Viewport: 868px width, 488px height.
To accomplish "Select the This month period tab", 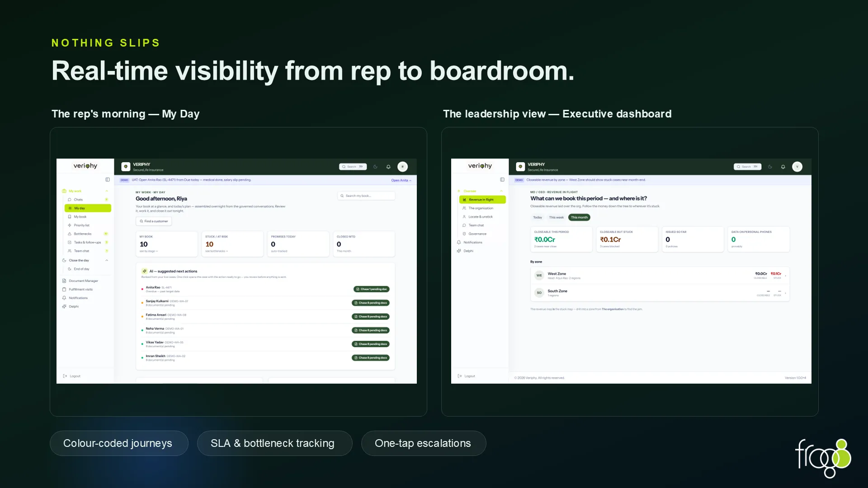I will [x=579, y=217].
